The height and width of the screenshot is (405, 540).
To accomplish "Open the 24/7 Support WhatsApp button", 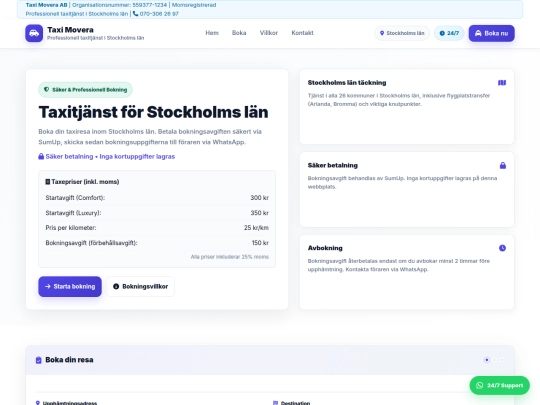I will 499,385.
